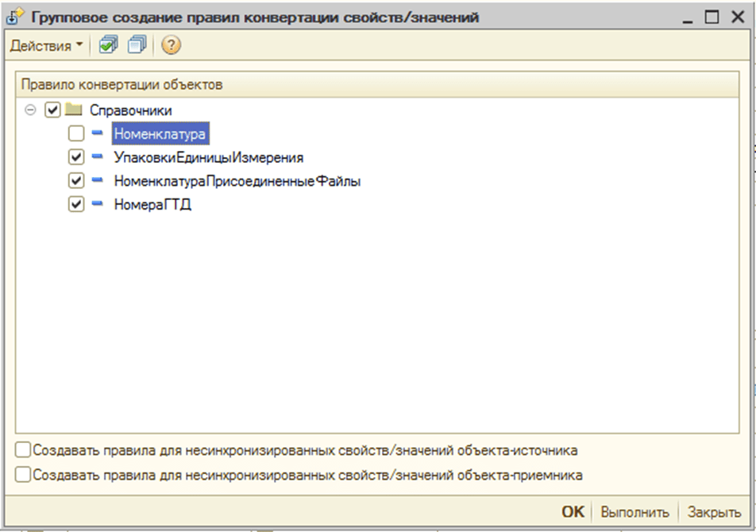This screenshot has height=532, width=756.
Task: Select the НоменклатураПрисоединенныеФайлы tree item
Action: (x=237, y=181)
